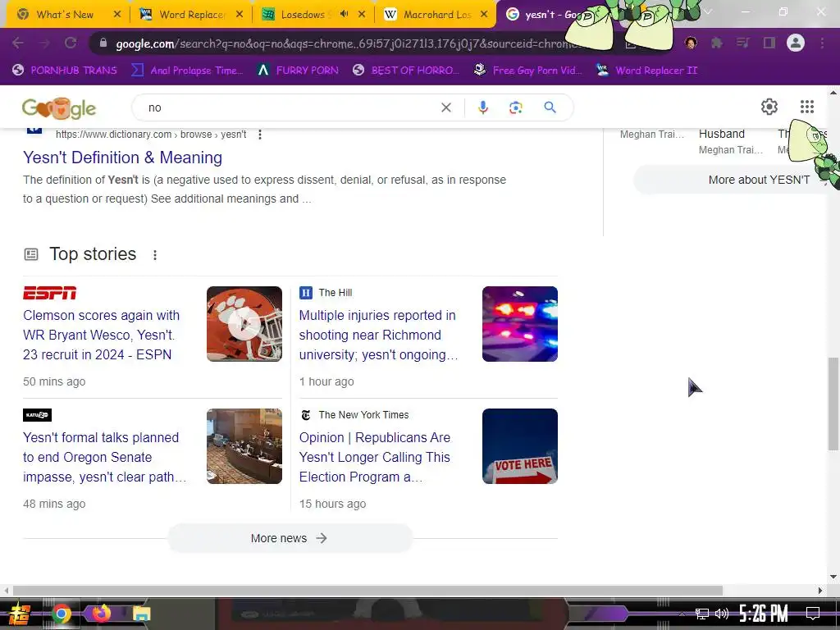This screenshot has width=840, height=630.
Task: Close the What's New tab
Action: [117, 15]
